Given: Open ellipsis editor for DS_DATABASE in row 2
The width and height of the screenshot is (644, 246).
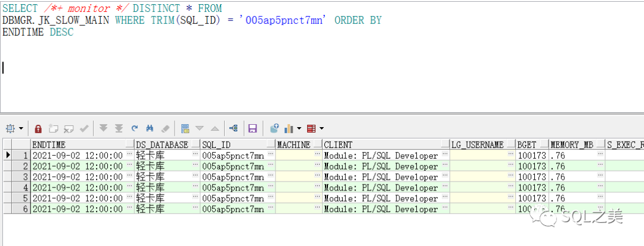Looking at the screenshot, I should point(196,165).
